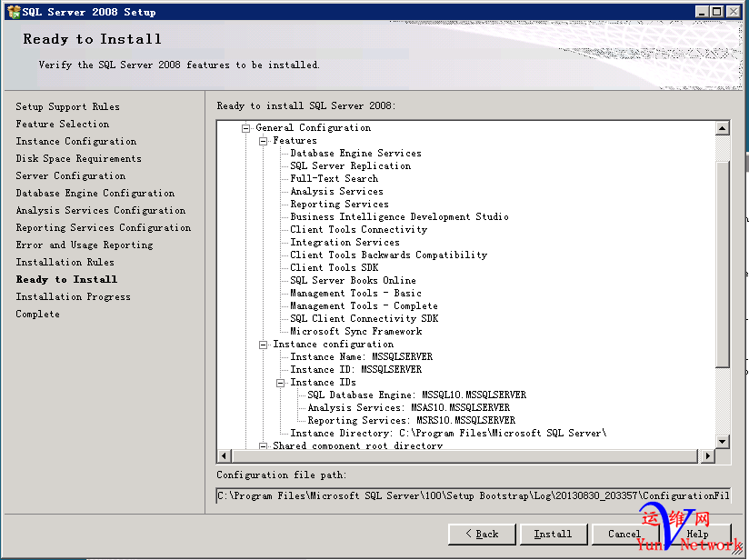This screenshot has height=560, width=749.
Task: Select the Features tree label
Action: [295, 141]
